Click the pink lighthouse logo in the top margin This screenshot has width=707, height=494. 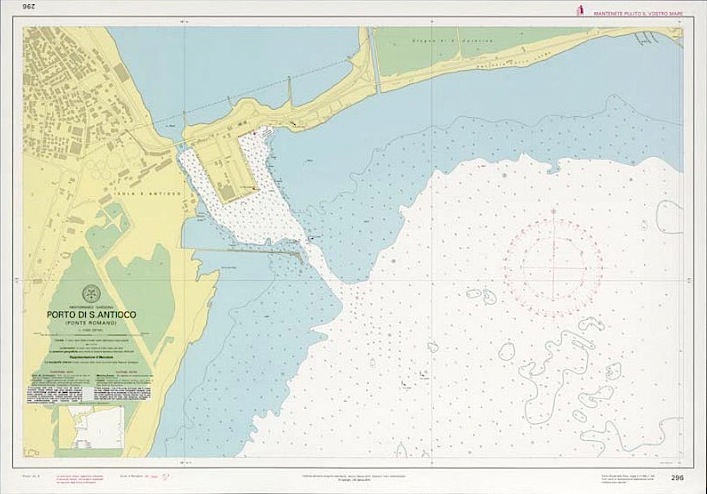point(576,12)
